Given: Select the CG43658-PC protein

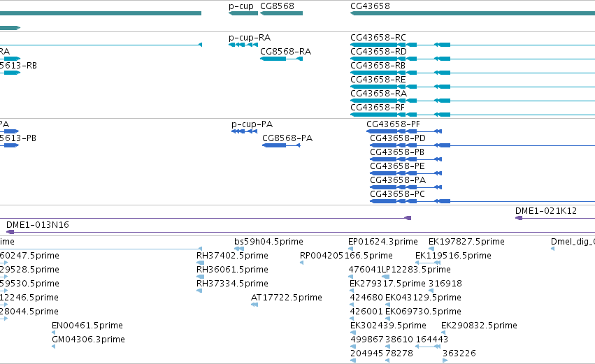Looking at the screenshot, I should tap(397, 194).
